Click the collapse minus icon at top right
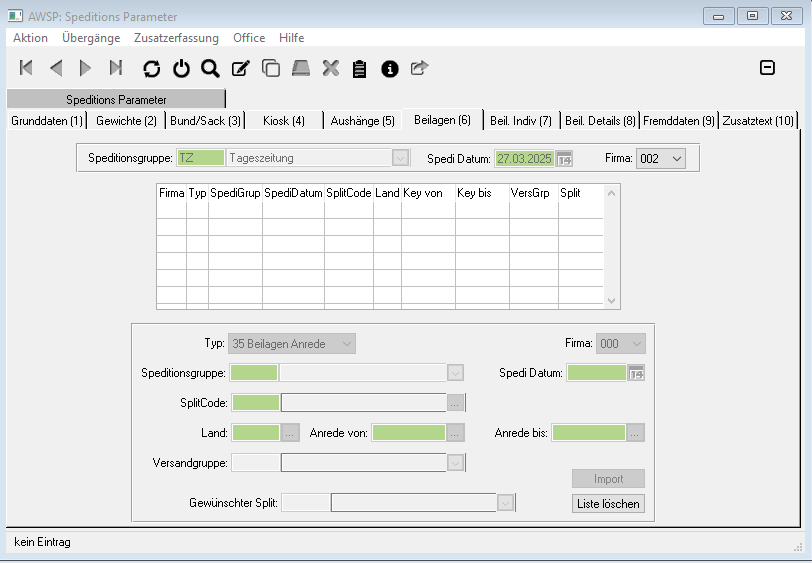This screenshot has height=563, width=812. coord(767,67)
